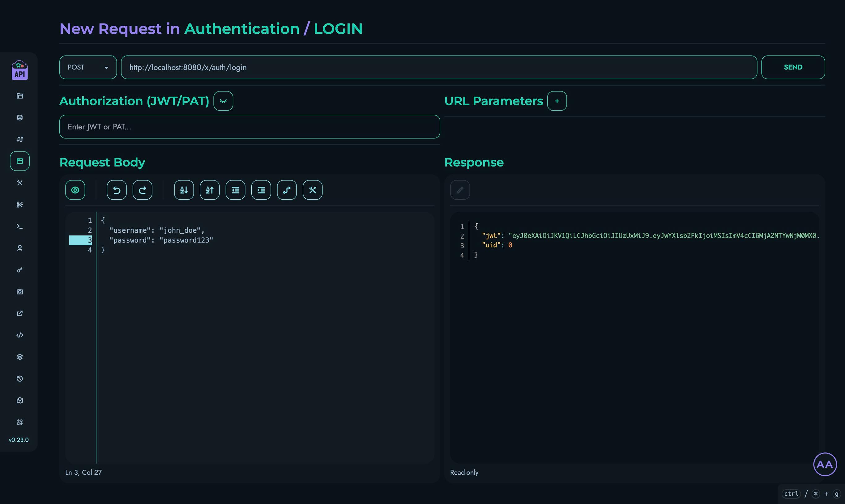Click the ctrl / ⌘ + g shortcut hint
Viewport: 845px width, 504px height.
[x=811, y=494]
